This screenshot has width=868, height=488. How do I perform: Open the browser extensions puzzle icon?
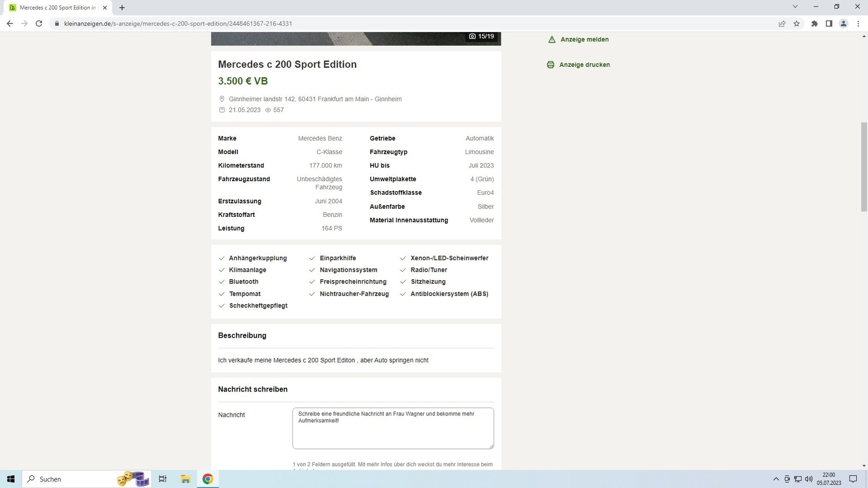(x=814, y=23)
